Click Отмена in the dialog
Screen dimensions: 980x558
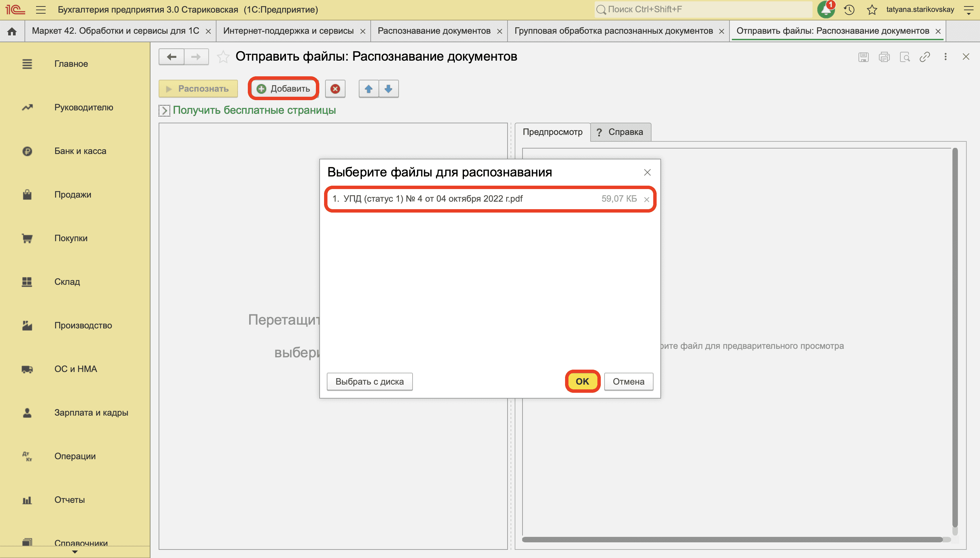point(628,382)
